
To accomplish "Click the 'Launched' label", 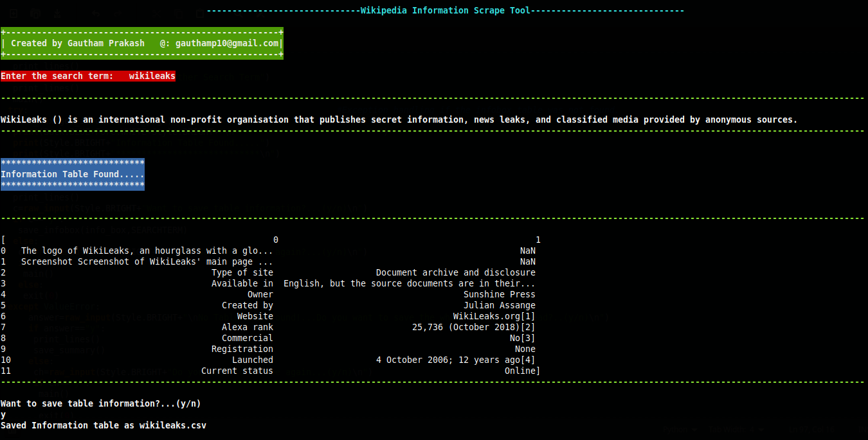I will point(253,360).
